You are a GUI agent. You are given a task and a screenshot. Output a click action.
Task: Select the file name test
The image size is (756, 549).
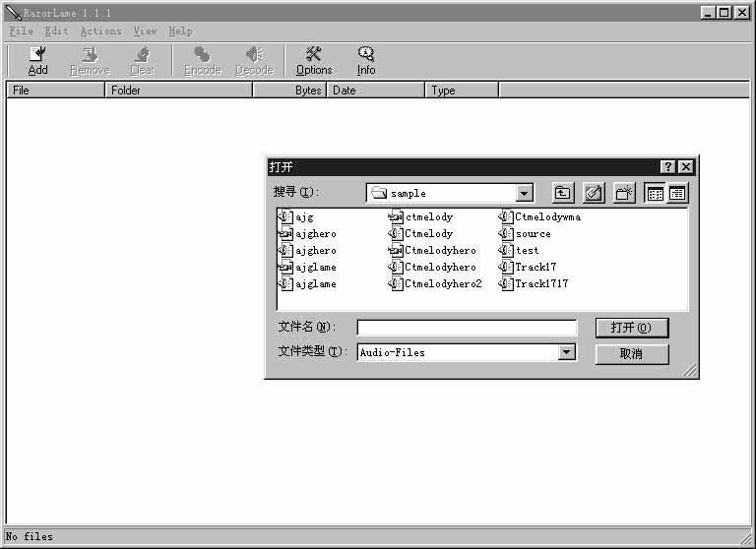[528, 250]
